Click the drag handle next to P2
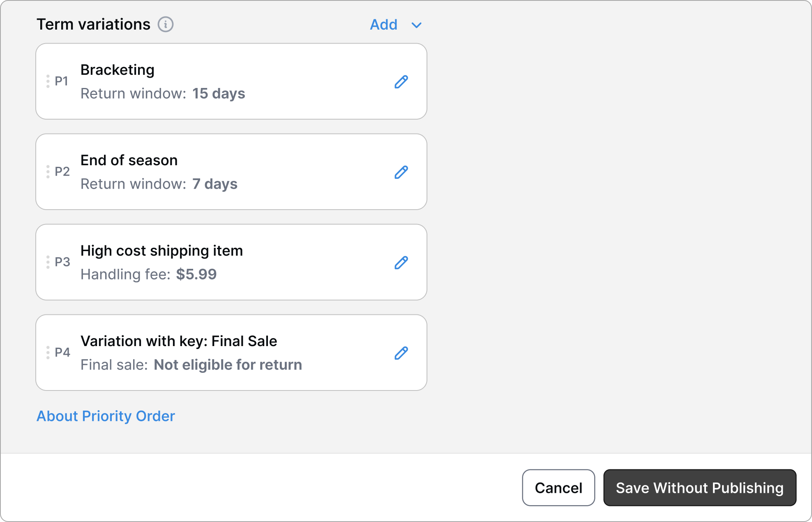812x522 pixels. [48, 172]
